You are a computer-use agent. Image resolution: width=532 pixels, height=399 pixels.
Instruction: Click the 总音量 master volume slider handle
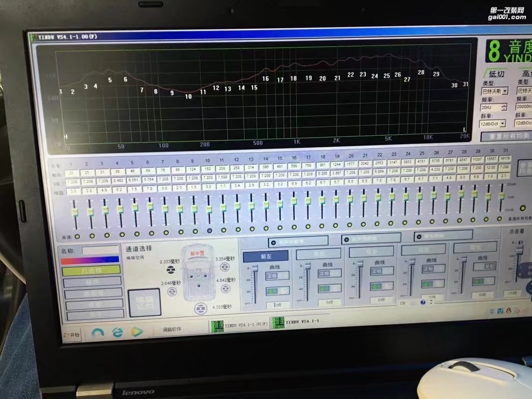pyautogui.click(x=520, y=249)
